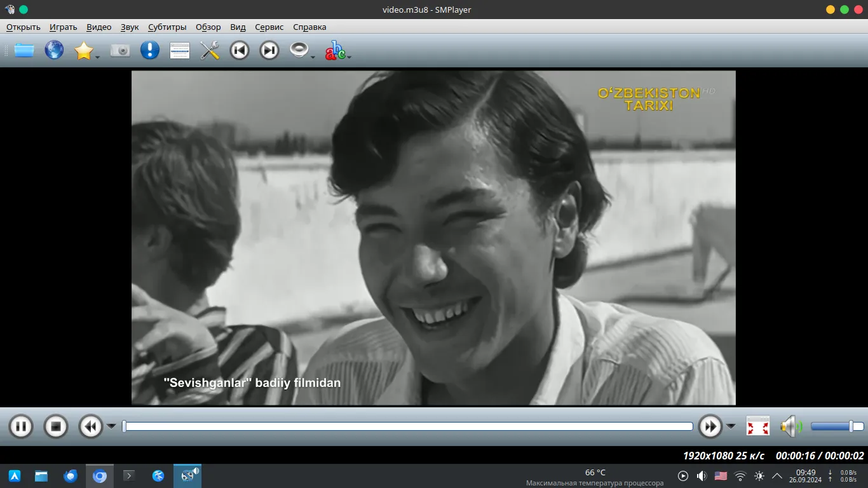868x488 pixels.
Task: Expand the subtitle abc dropdown arrow
Action: 349,57
